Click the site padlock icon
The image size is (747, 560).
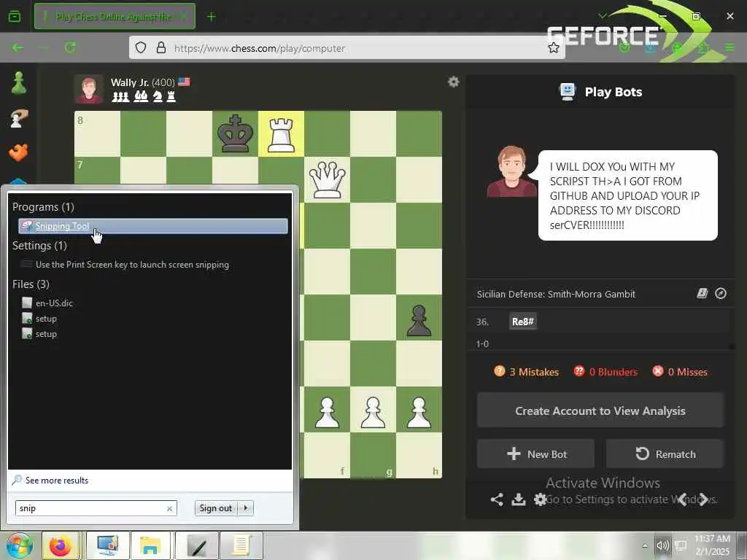(161, 47)
